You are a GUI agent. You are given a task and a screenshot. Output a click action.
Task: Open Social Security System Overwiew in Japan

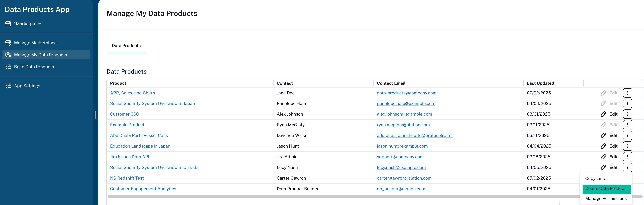pyautogui.click(x=152, y=103)
